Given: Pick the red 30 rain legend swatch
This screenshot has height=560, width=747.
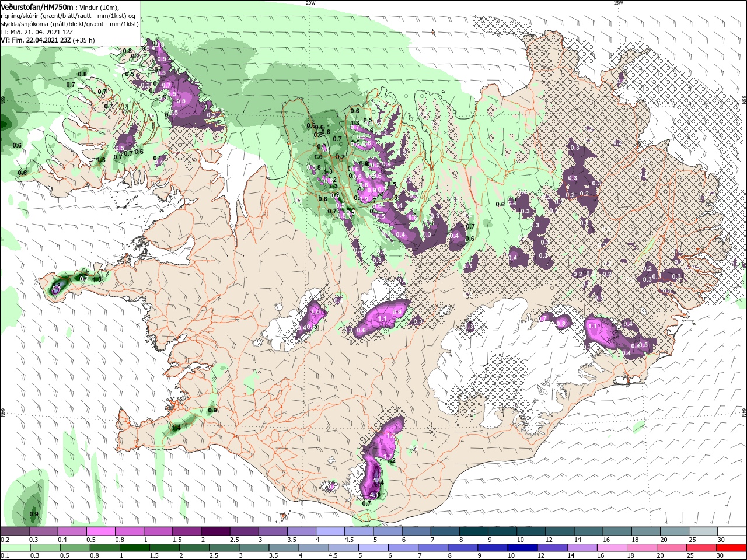Looking at the screenshot, I should [732, 548].
